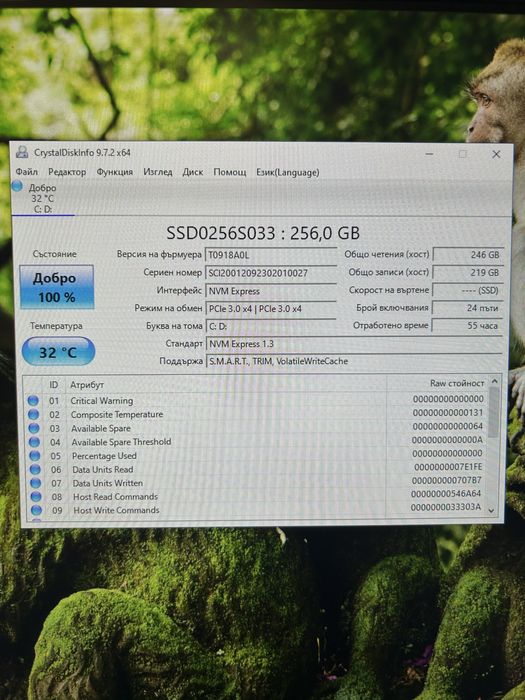This screenshot has width=525, height=700.
Task: Click raw value 00000000000131
Action: pos(448,413)
